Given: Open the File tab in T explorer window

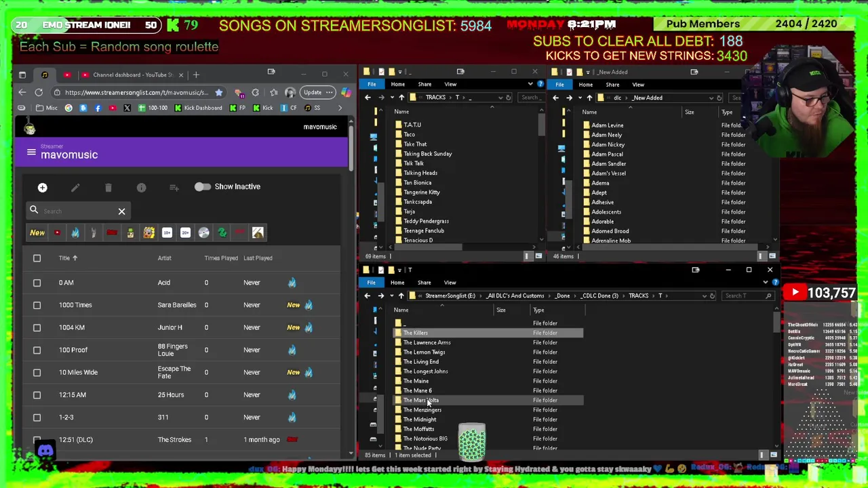Looking at the screenshot, I should pyautogui.click(x=371, y=283).
